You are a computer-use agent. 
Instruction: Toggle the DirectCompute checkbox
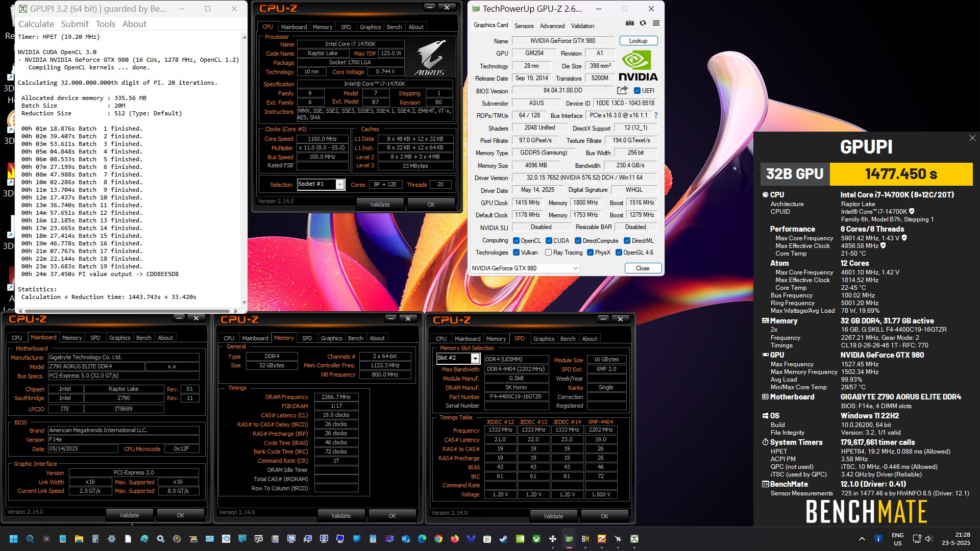(x=578, y=241)
